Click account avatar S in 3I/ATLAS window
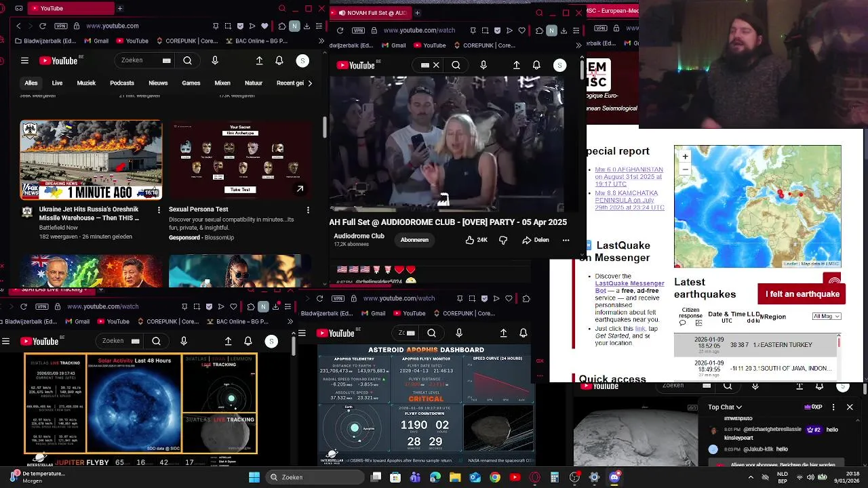This screenshot has width=868, height=488. pos(271,341)
